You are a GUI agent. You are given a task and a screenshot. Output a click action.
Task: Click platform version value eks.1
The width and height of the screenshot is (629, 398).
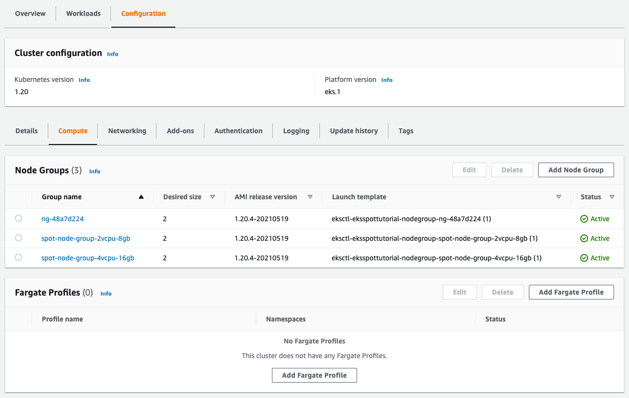tap(333, 92)
